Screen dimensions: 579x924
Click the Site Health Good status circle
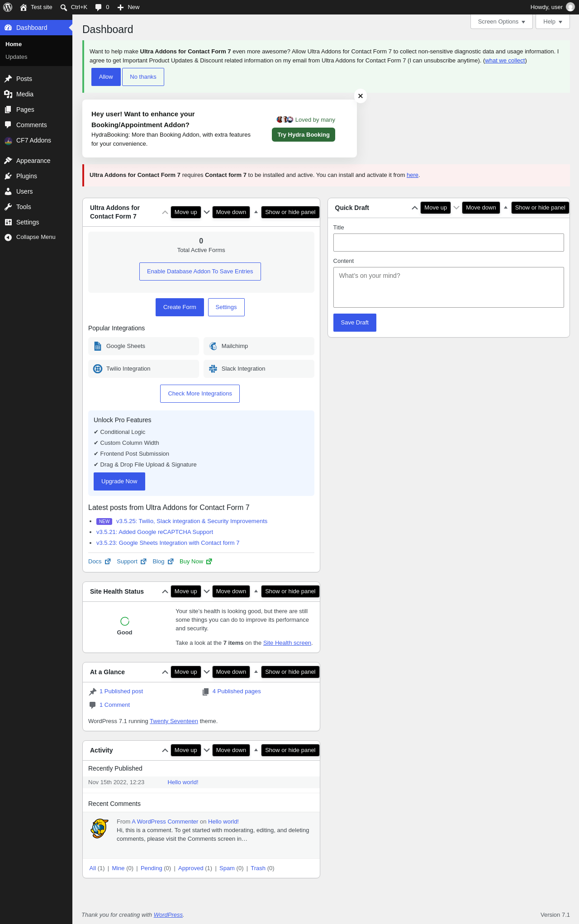(125, 621)
